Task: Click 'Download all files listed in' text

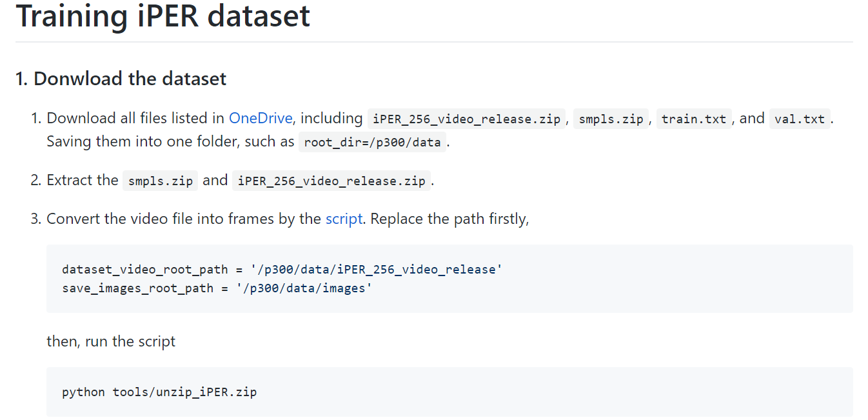Action: (135, 118)
